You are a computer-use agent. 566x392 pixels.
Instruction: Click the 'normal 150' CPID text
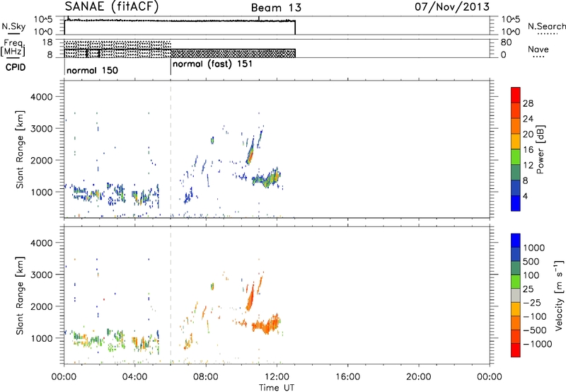tap(93, 70)
